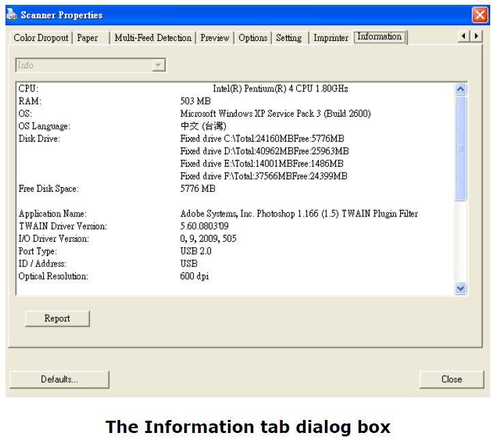Click the info list scroll down arrow
497x448 pixels.
(x=460, y=288)
